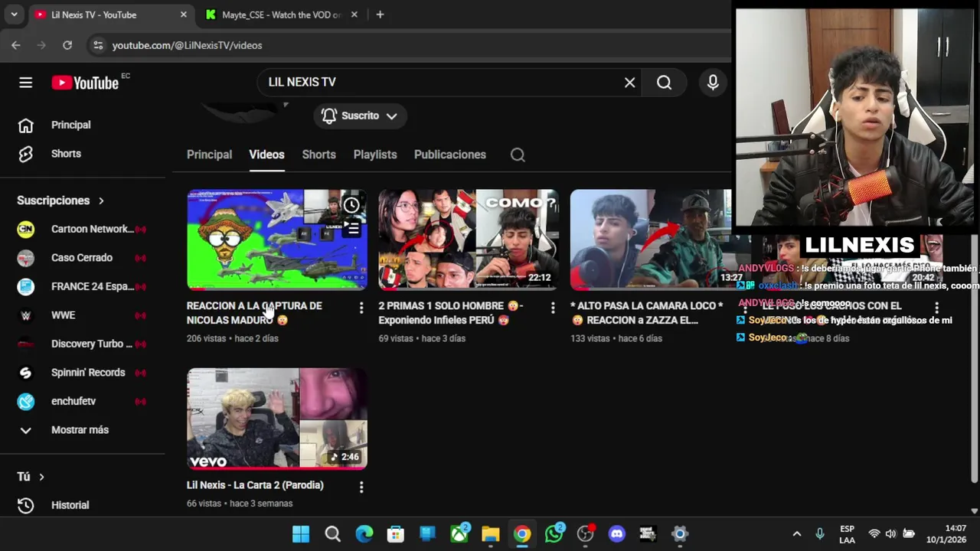This screenshot has height=551, width=980.
Task: Switch to the Shorts channel tab
Action: (318, 155)
